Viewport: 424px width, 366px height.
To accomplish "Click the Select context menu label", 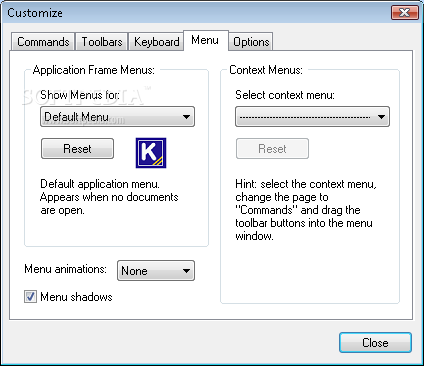I will pyautogui.click(x=285, y=95).
